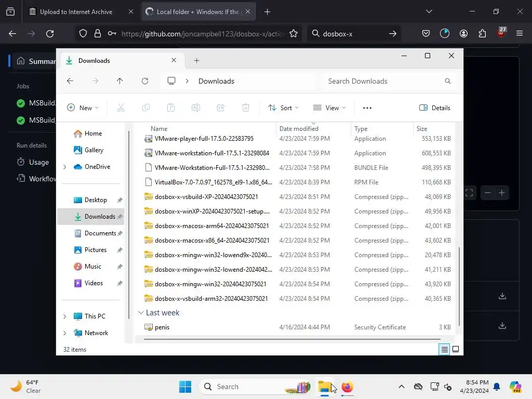Toggle fullscreen on the GitHub workflow graph
Viewport: 532px width, 399px height.
click(469, 193)
